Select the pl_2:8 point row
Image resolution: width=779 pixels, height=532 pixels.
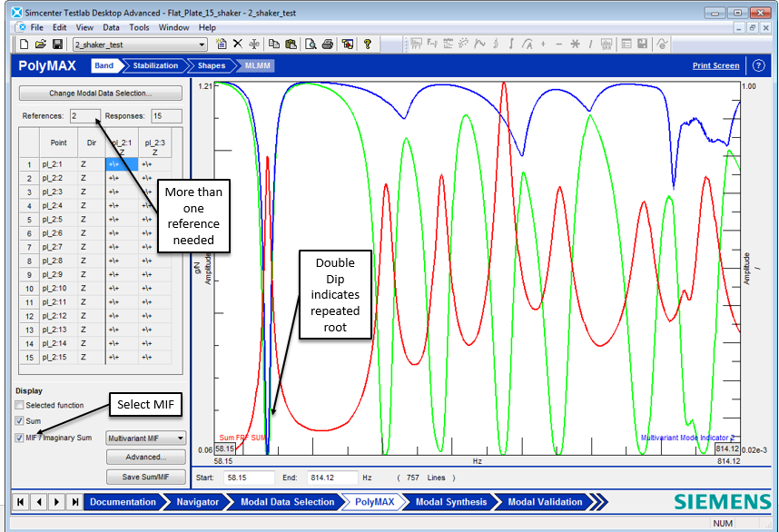pyautogui.click(x=95, y=261)
